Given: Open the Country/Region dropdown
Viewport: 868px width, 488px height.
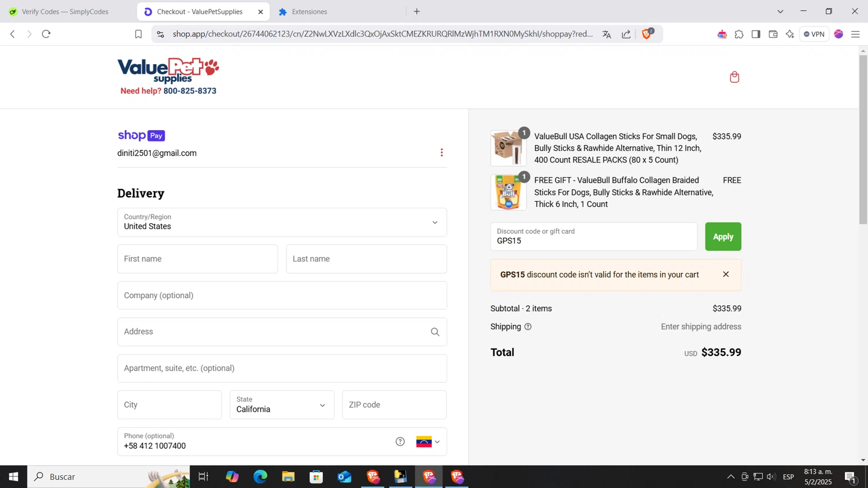Looking at the screenshot, I should point(282,223).
